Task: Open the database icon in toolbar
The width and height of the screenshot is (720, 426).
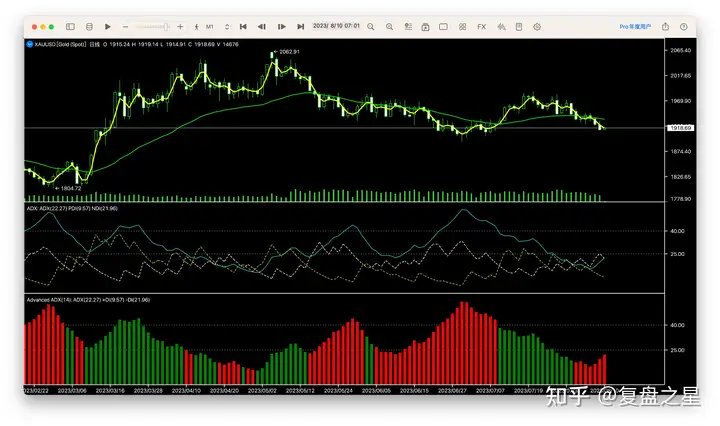Action: [89, 27]
